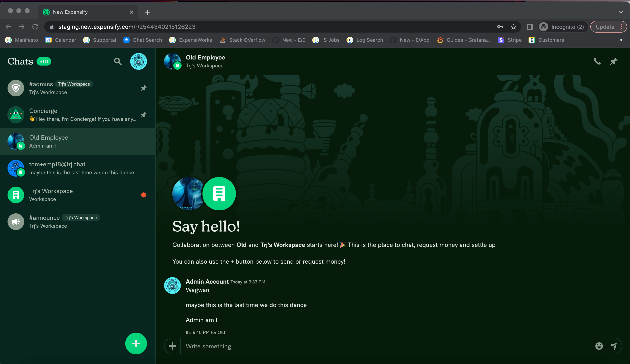This screenshot has height=364, width=630.
Task: Pin the Old Employee chat via header pin
Action: pos(614,62)
